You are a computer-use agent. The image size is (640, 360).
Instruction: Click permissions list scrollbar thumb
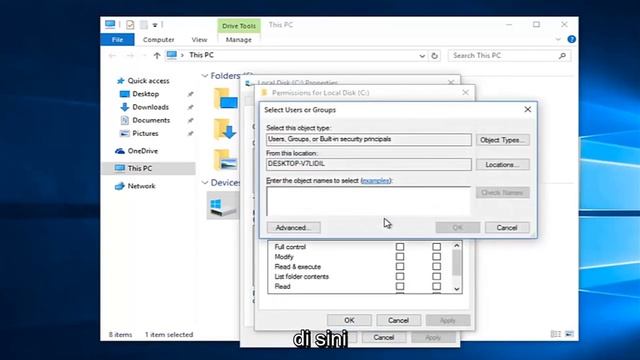456,263
